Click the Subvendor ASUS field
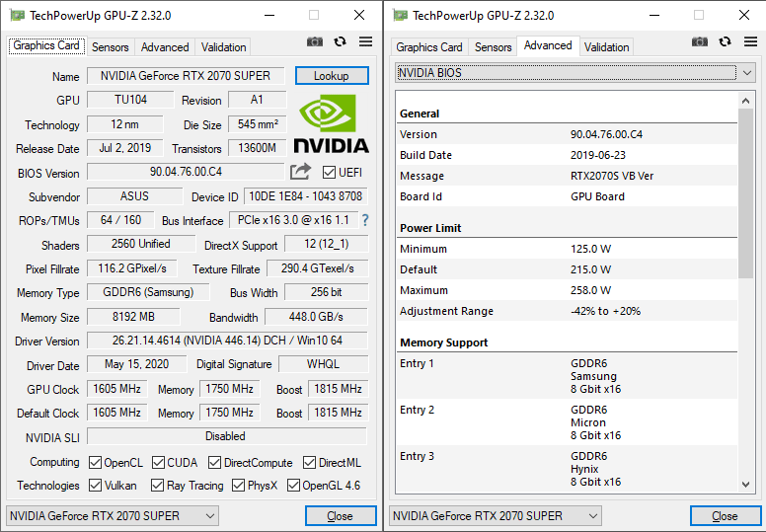766x532 pixels. [x=134, y=196]
